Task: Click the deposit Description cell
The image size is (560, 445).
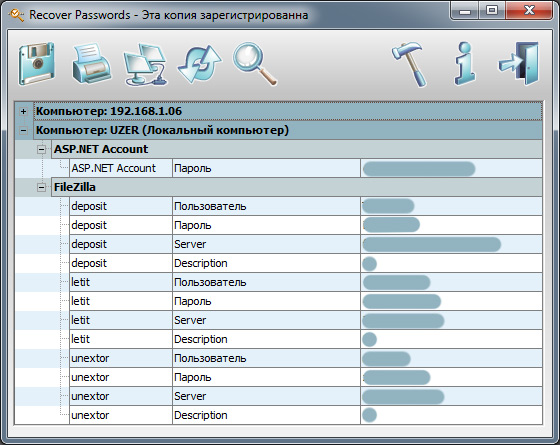Action: [266, 263]
